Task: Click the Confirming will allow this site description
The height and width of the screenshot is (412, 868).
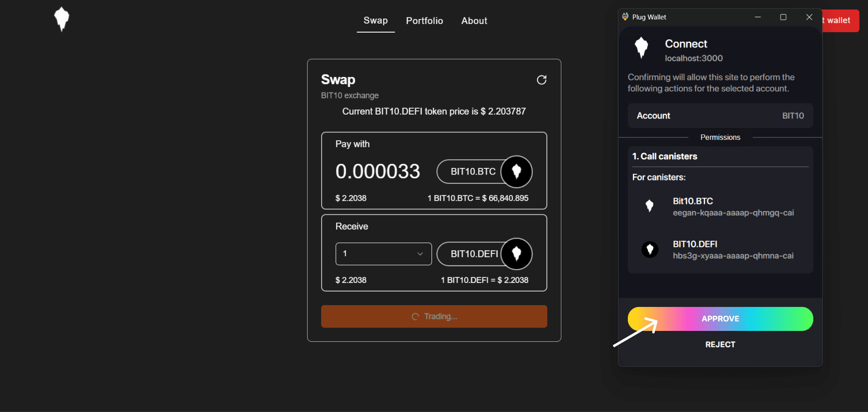Action: click(711, 83)
